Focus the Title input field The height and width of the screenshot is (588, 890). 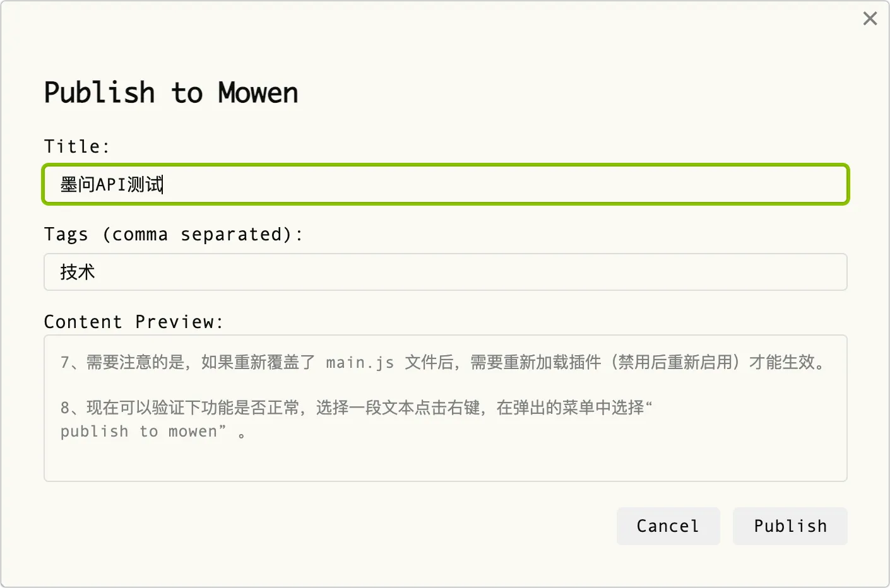pyautogui.click(x=446, y=184)
